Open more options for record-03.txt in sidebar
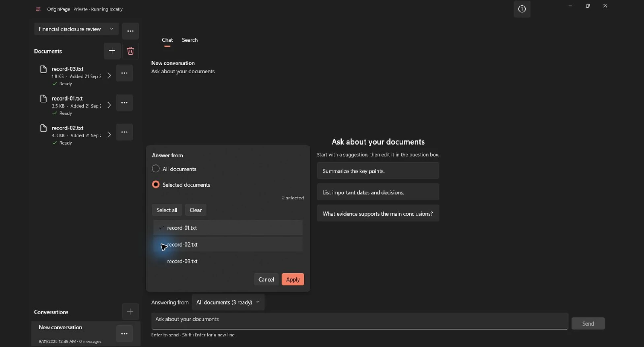Viewport: 644px width, 347px height. tap(124, 73)
